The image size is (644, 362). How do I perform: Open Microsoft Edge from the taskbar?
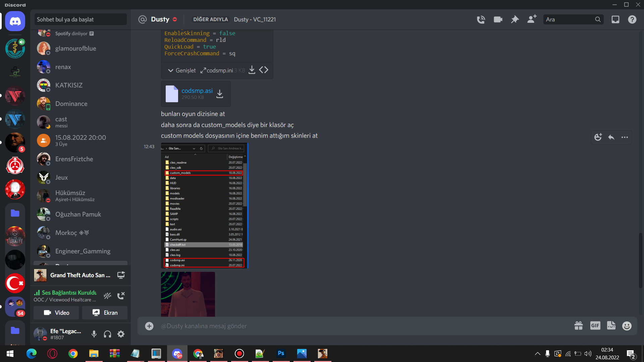32,354
